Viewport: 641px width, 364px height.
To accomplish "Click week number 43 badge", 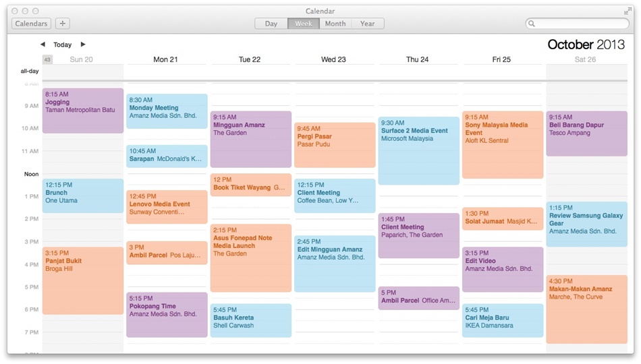I will (x=47, y=59).
